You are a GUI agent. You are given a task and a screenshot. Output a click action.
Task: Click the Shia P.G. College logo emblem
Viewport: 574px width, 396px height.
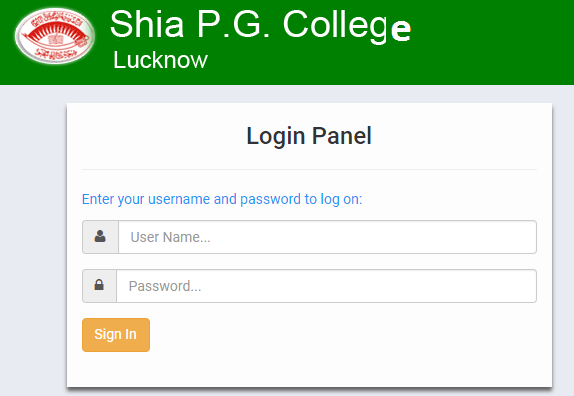[55, 36]
